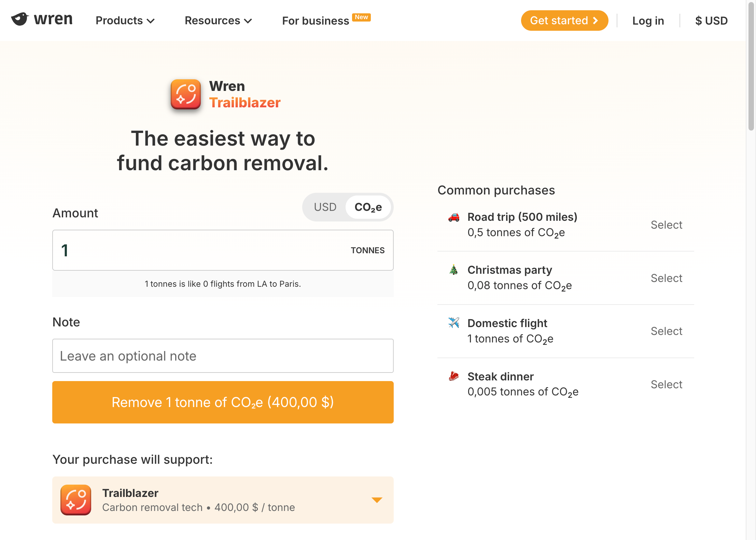This screenshot has height=540, width=756.
Task: Click the tonnes amount input field
Action: (x=201, y=250)
